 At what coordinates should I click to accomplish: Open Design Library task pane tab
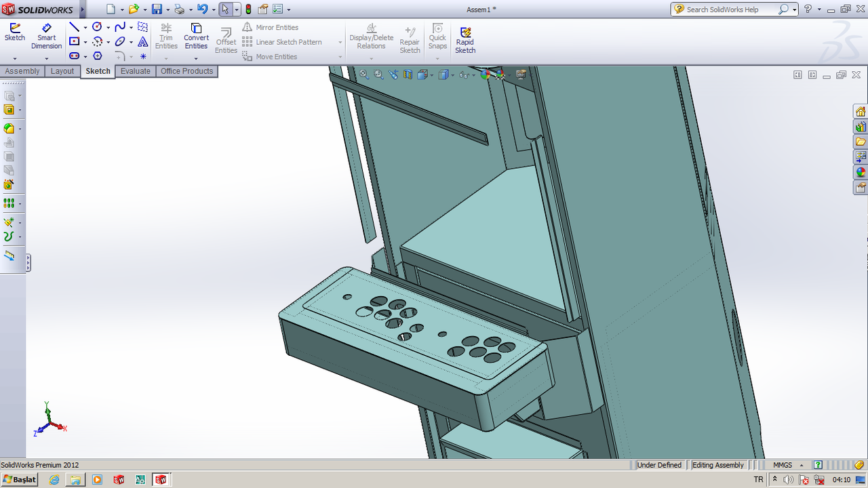point(861,127)
